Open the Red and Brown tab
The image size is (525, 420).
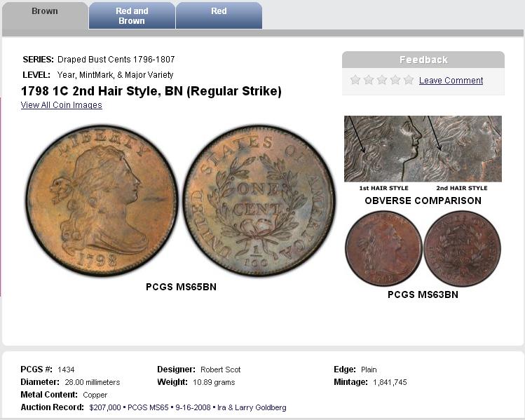point(132,15)
